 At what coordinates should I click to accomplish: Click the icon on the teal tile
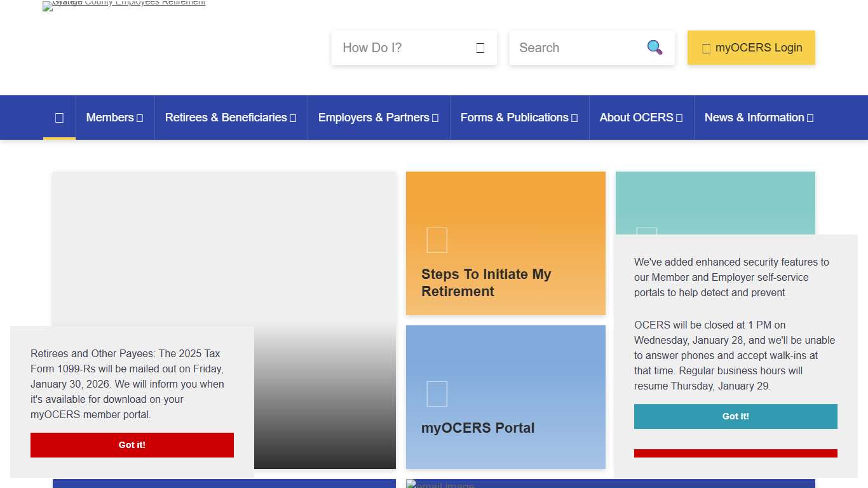coord(646,231)
